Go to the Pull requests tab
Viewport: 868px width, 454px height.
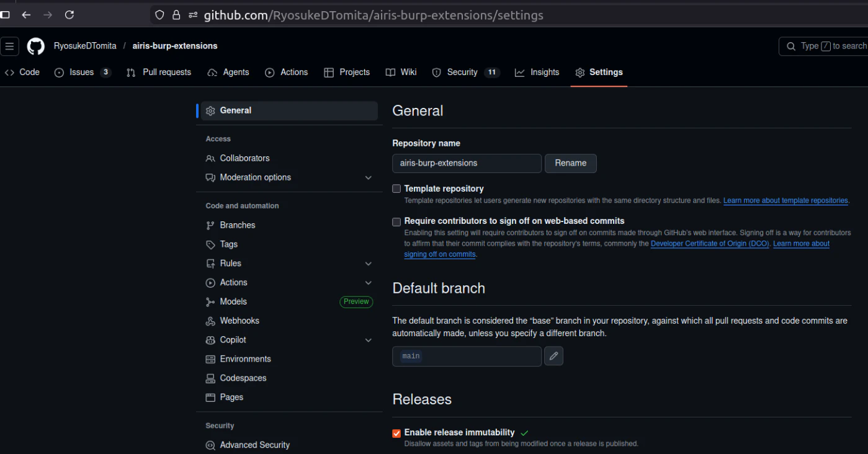159,73
